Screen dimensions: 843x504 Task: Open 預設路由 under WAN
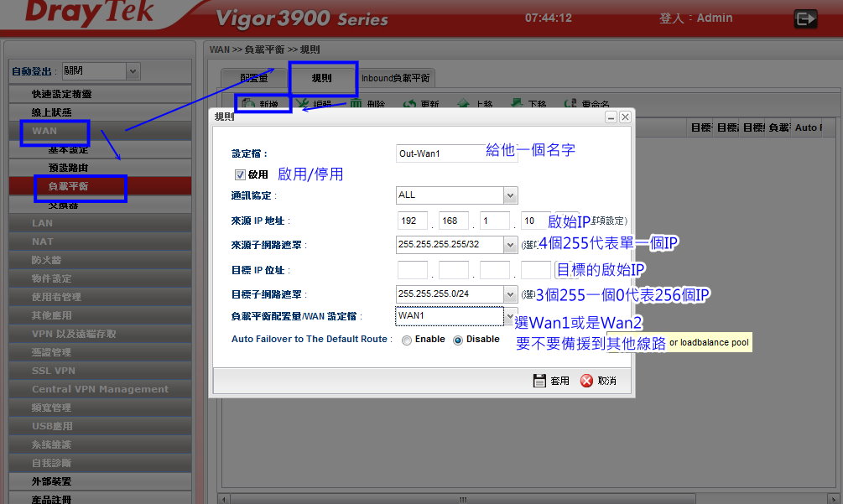[100, 168]
